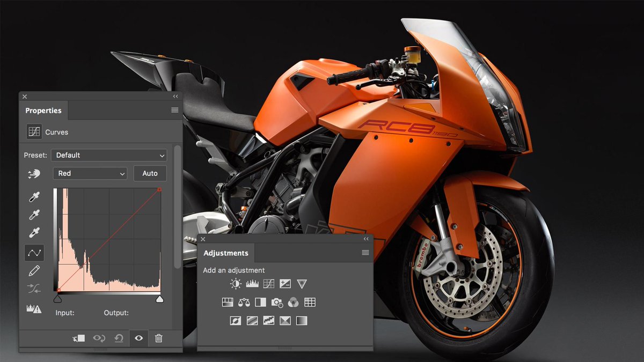Click the 'Add an adjustment' text
644x362 pixels.
point(234,270)
